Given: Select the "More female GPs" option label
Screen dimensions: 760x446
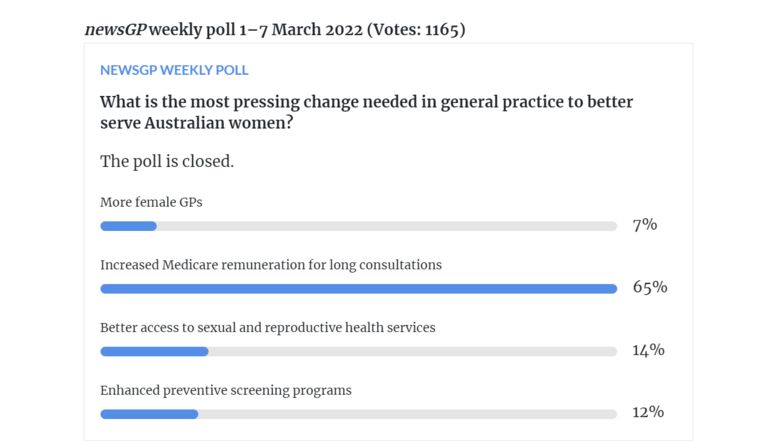Looking at the screenshot, I should 152,203.
